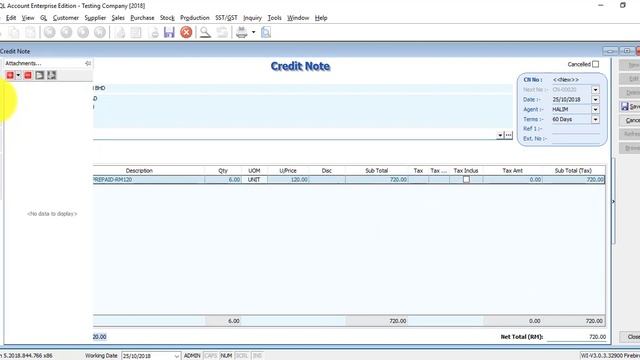Click the Ext. No input field
This screenshot has width=640, height=360.
(x=576, y=139)
